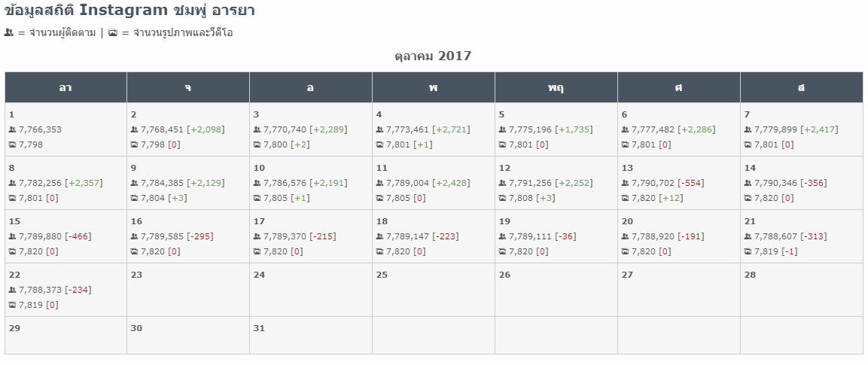This screenshot has height=365, width=868.
Task: Click the Instagram ชมพู่ อารยา page heading
Action: [x=129, y=11]
